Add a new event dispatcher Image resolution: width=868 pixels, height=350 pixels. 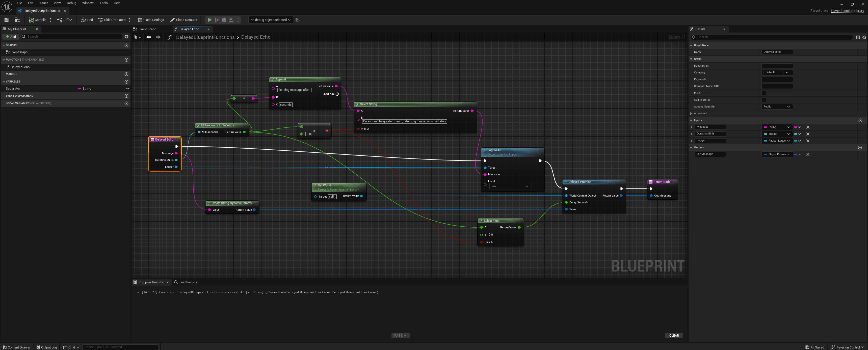[x=126, y=96]
